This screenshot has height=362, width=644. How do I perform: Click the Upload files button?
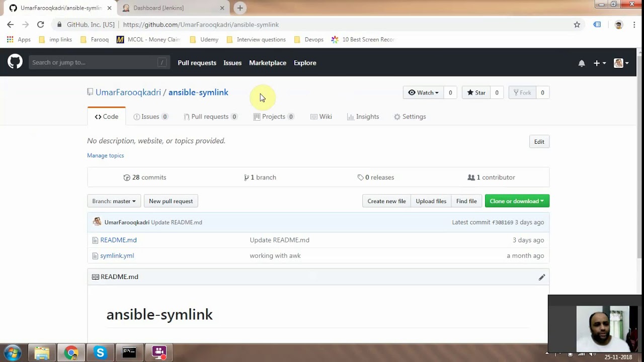tap(431, 201)
